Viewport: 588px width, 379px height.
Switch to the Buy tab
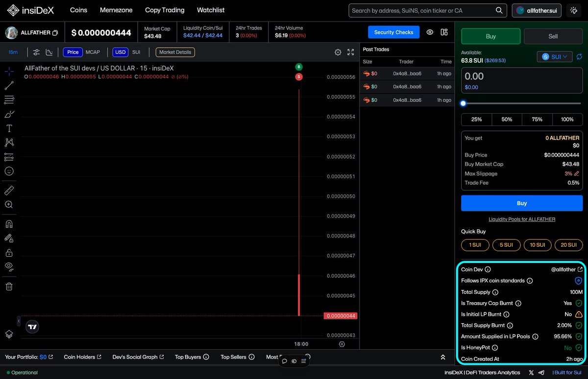[490, 36]
